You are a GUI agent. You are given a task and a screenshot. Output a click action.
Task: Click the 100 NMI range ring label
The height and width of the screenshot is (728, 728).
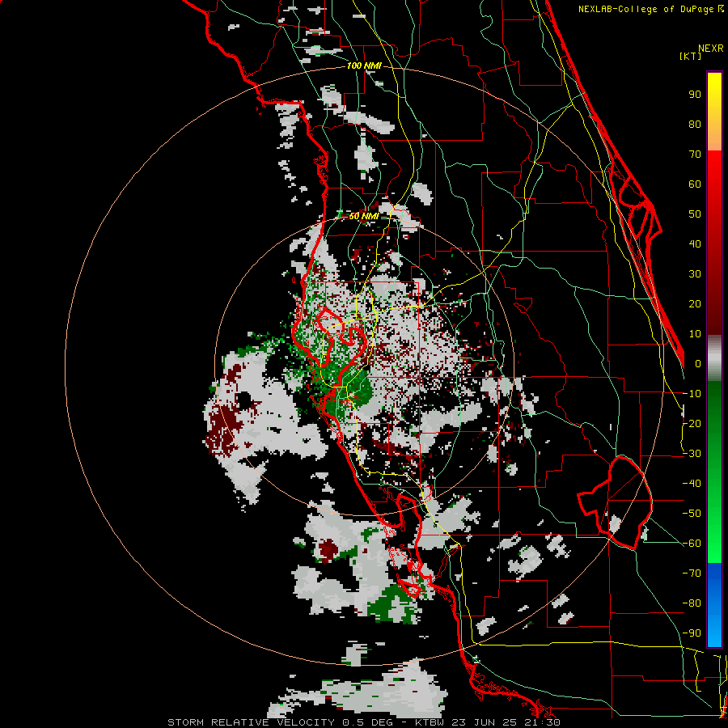[x=364, y=66]
